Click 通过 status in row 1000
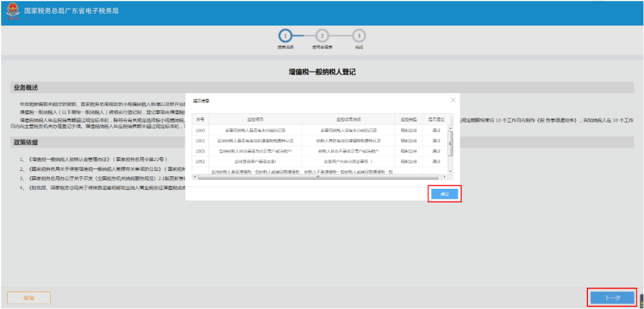 [436, 130]
